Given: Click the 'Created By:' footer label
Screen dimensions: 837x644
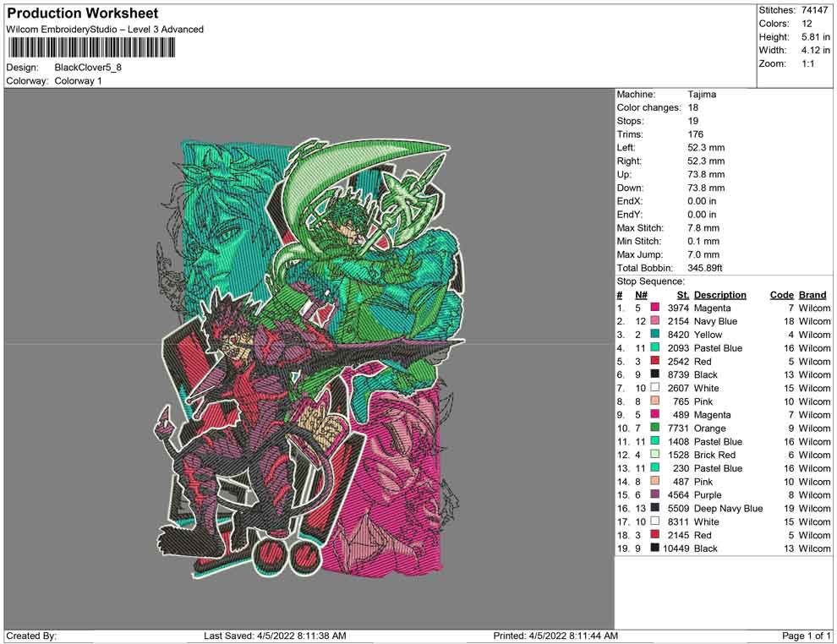Looking at the screenshot, I should point(31,636).
